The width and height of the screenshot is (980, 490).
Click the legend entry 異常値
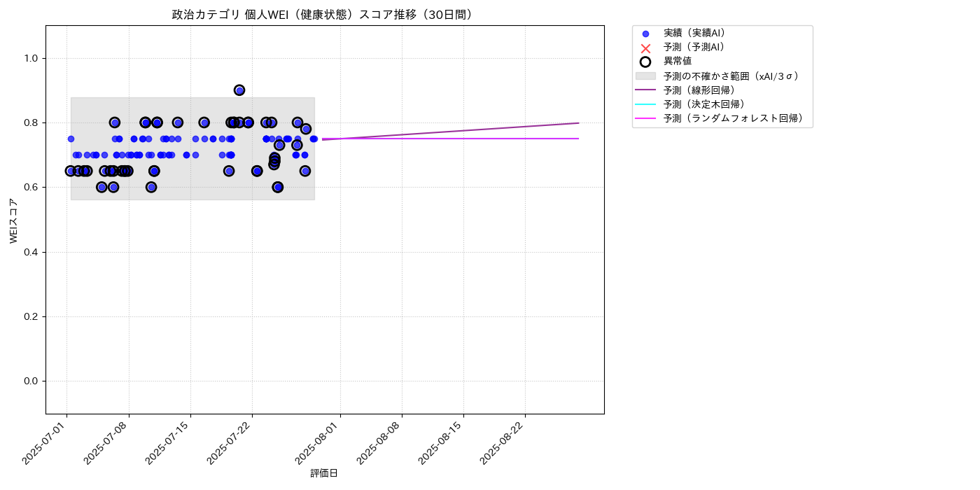[678, 61]
